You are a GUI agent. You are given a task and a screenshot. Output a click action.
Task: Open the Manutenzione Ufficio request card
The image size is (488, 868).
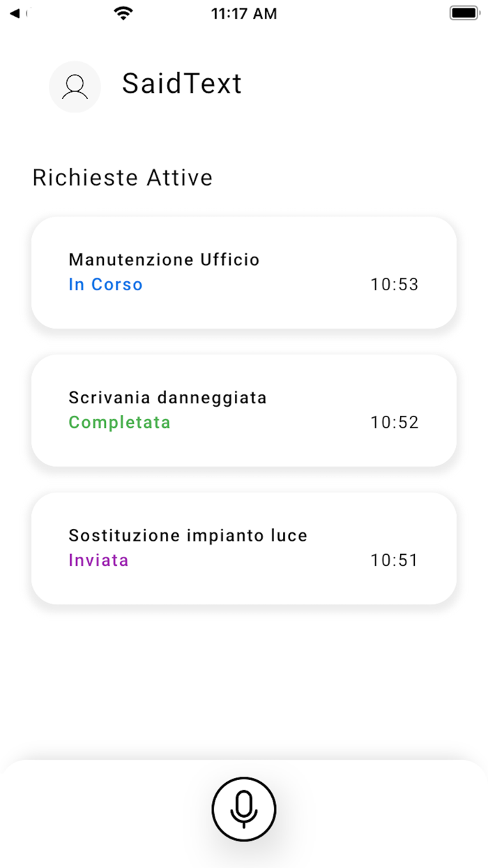click(243, 271)
